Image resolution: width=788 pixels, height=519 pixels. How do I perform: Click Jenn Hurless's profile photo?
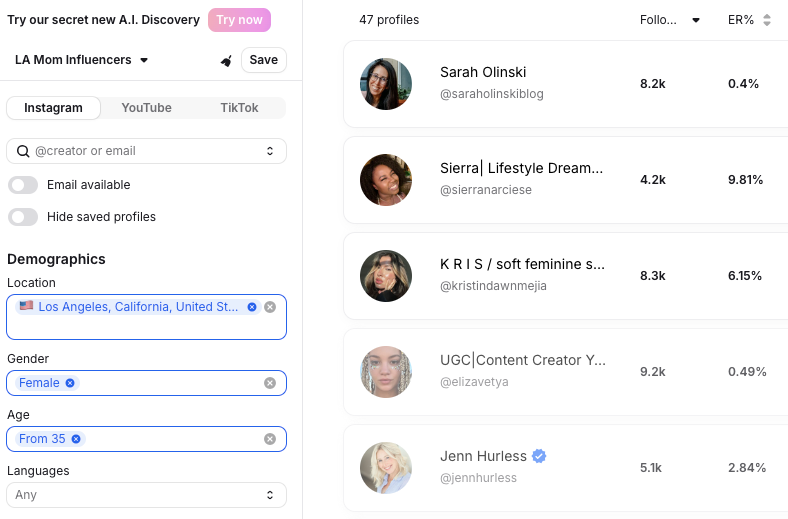[x=386, y=468]
